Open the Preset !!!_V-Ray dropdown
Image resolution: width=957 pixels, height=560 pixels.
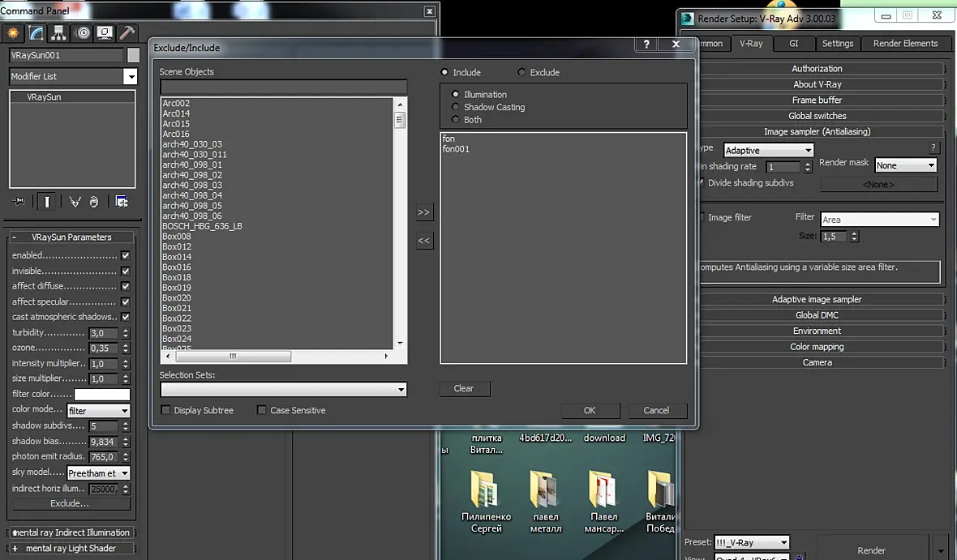tap(752, 542)
